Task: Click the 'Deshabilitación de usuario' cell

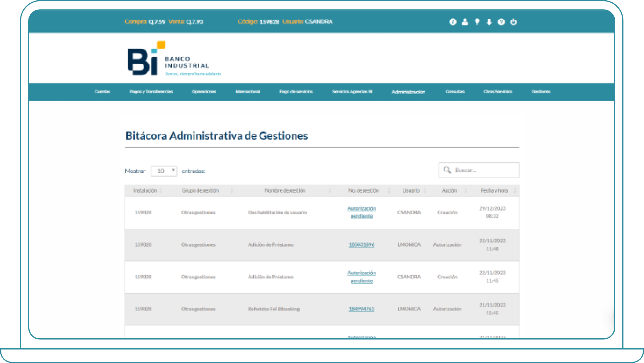Action: (x=277, y=212)
